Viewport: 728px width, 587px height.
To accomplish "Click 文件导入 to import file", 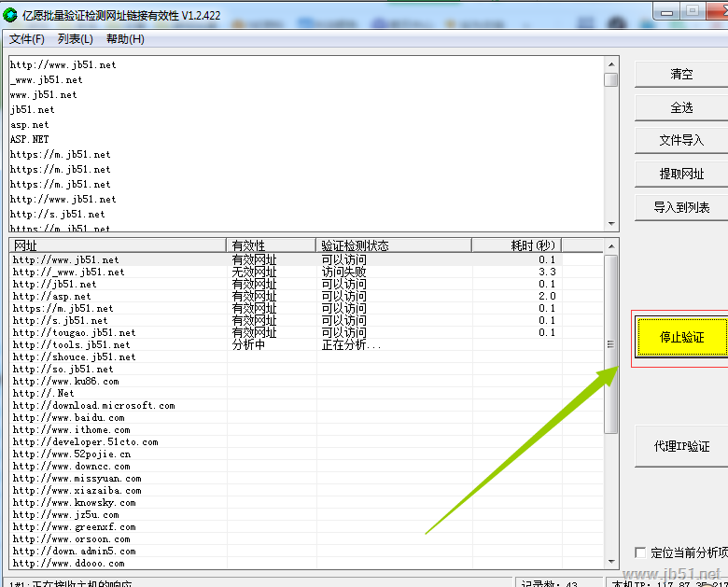I will (x=681, y=140).
